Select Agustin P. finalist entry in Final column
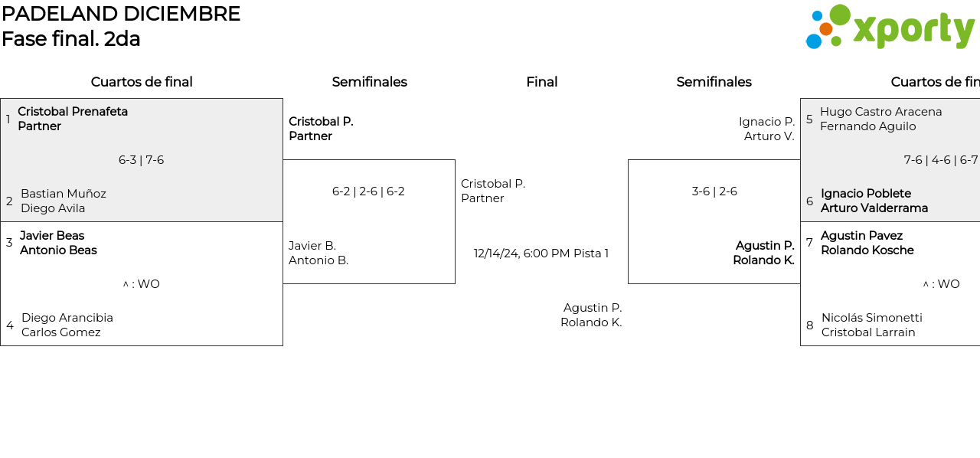Viewport: 980px width, 458px height. pos(591,315)
